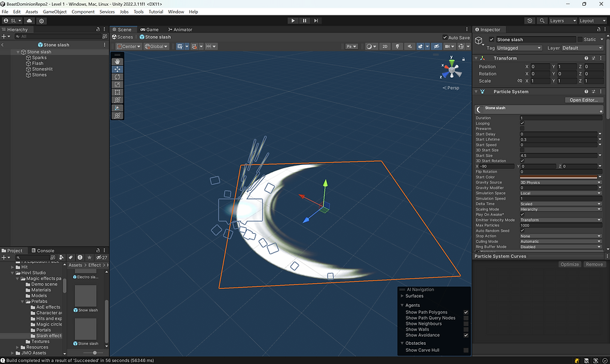Open the Center pivot mode dropdown
Viewport: 610px width, 364px height.
tap(129, 46)
